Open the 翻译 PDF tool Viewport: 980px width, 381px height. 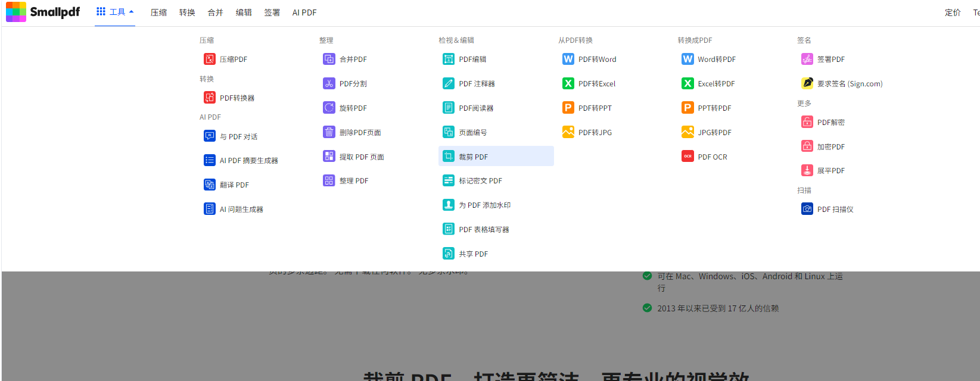point(234,185)
